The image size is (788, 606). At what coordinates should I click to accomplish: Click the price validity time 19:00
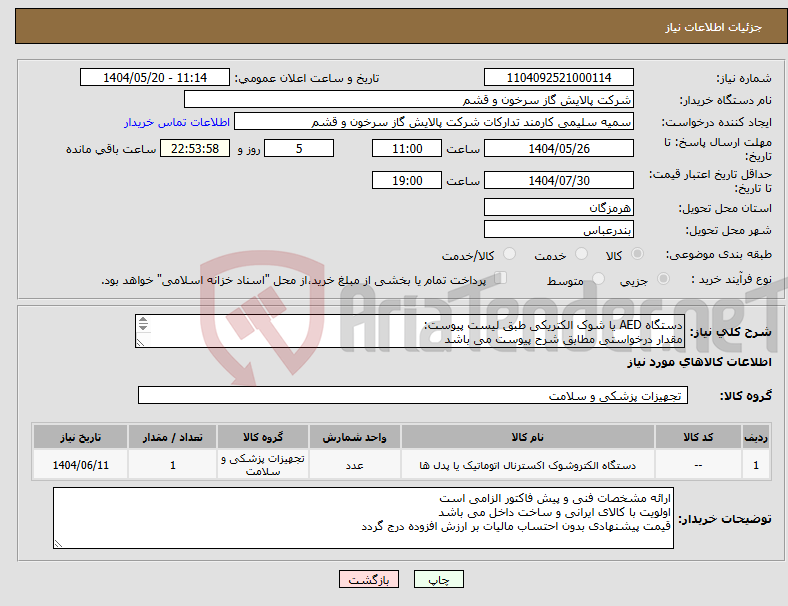[407, 180]
